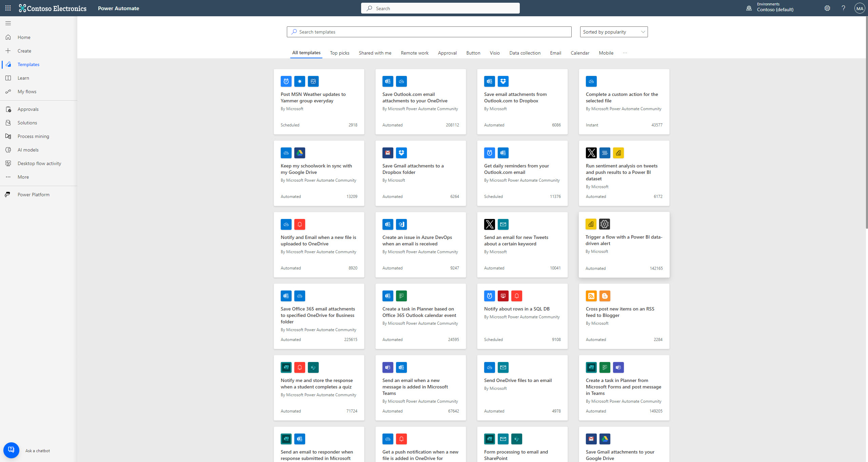Open the app launcher waffle icon

click(8, 8)
